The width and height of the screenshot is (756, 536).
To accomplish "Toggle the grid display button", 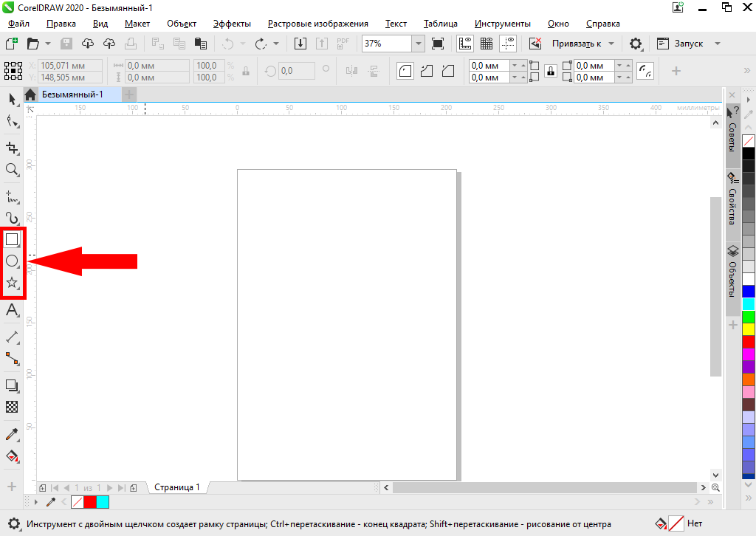I will [487, 44].
